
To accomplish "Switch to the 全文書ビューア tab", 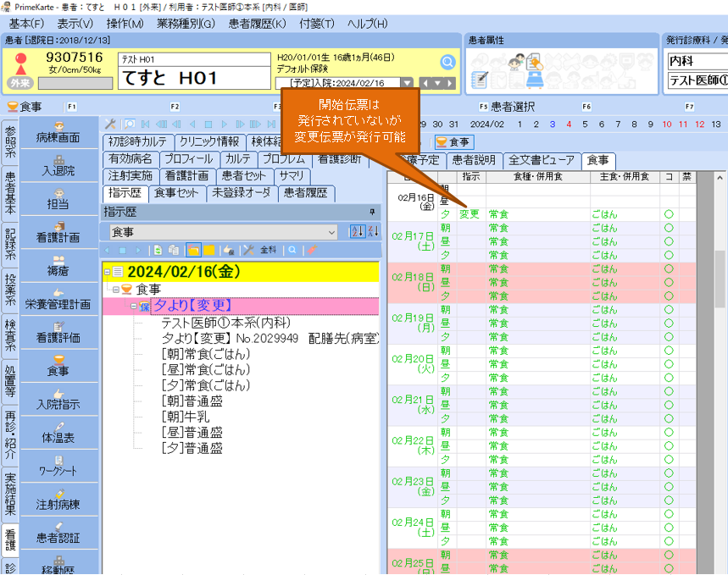I will tap(542, 160).
